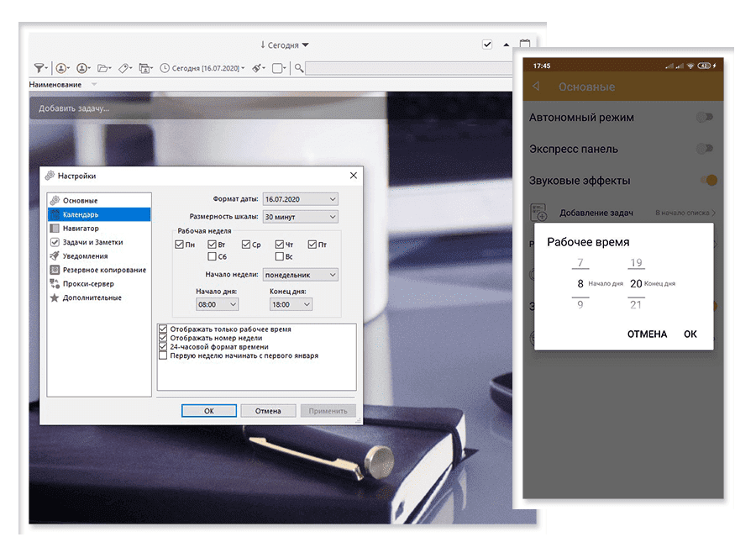
Task: Open the Резервное копирование settings section
Action: pos(99,270)
